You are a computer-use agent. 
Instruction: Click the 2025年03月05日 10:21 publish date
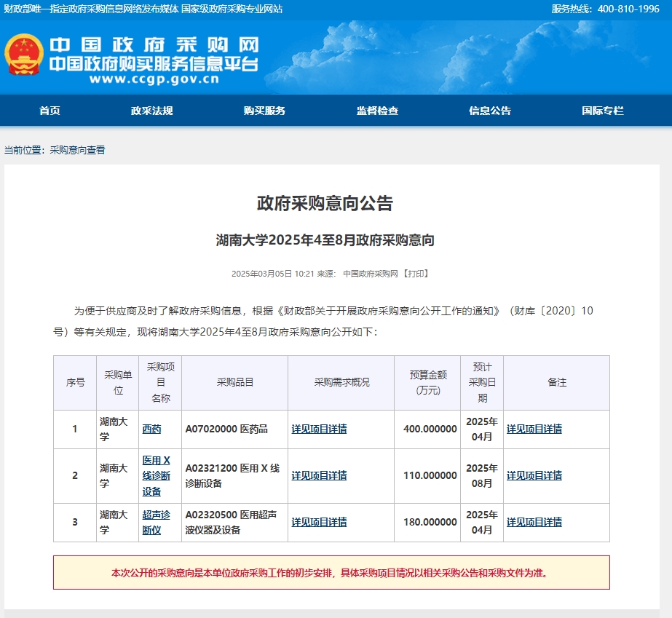tap(273, 274)
